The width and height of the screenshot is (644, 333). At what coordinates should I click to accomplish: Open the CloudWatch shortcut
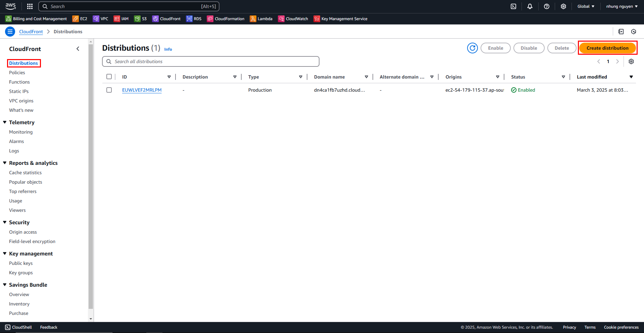[293, 19]
